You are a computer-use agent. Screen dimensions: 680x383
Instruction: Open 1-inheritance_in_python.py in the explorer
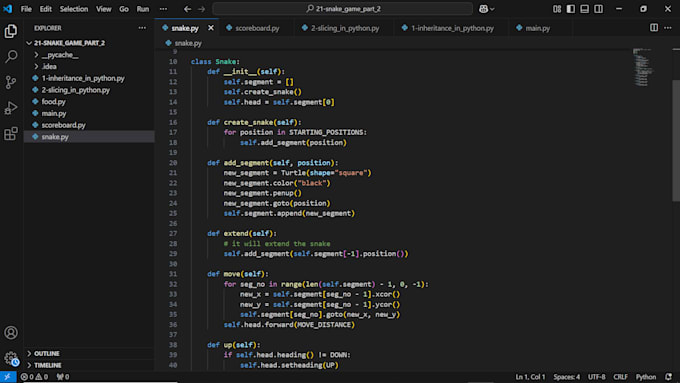click(89, 78)
